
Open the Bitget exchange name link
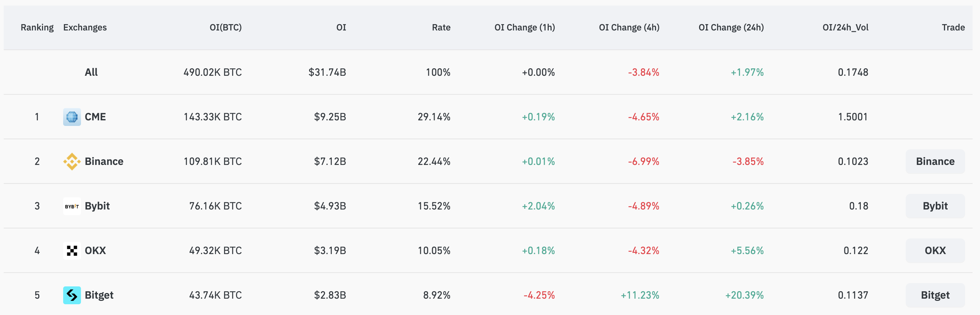coord(99,295)
